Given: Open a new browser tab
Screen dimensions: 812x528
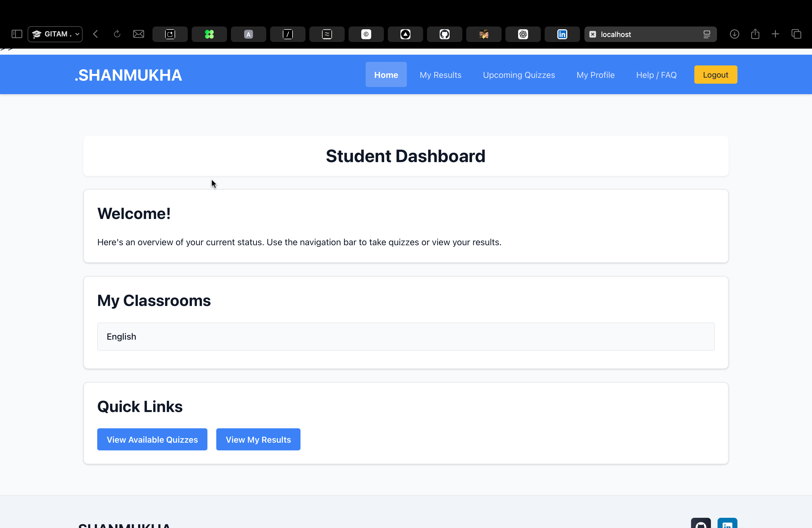Looking at the screenshot, I should click(x=776, y=34).
